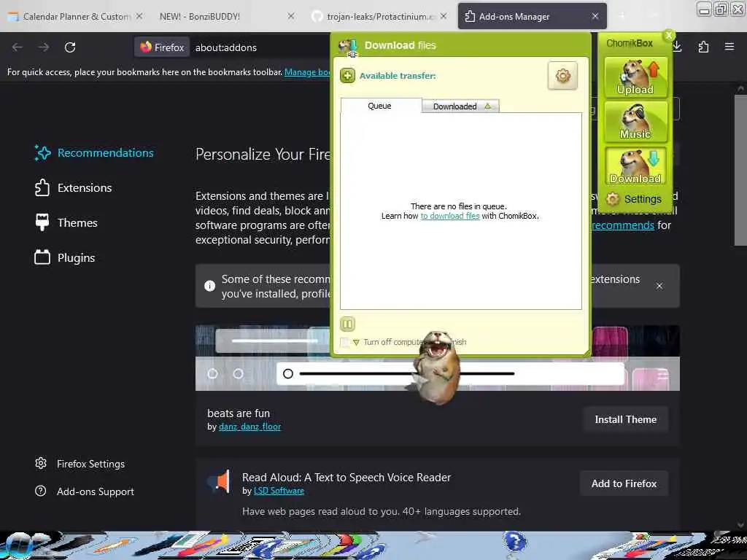Click the Read Aloud megaphone icon

pyautogui.click(x=220, y=481)
